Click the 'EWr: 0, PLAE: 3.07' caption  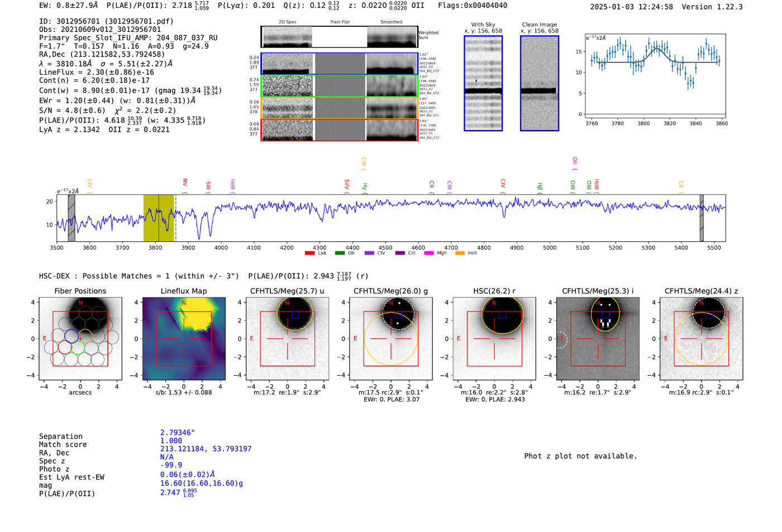tap(391, 399)
